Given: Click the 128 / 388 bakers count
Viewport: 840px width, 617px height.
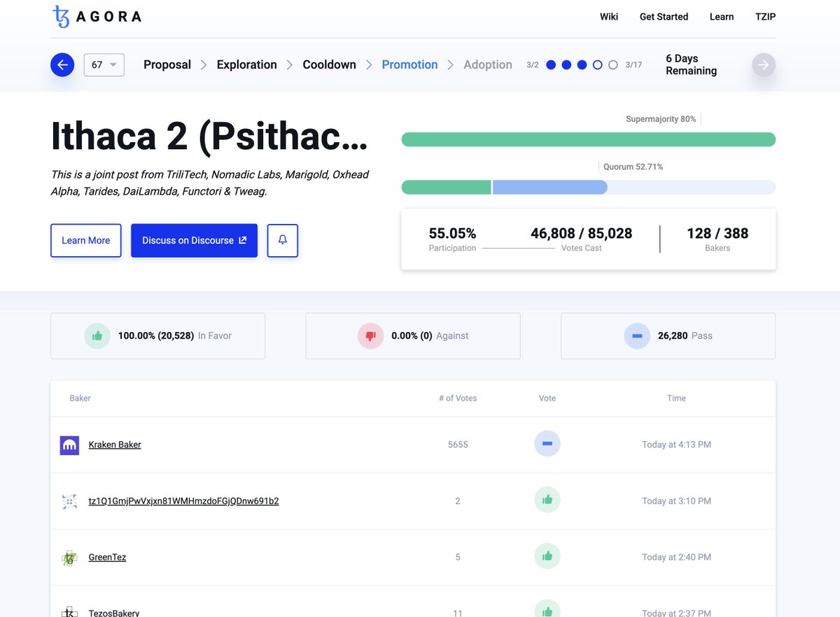Looking at the screenshot, I should coord(717,233).
